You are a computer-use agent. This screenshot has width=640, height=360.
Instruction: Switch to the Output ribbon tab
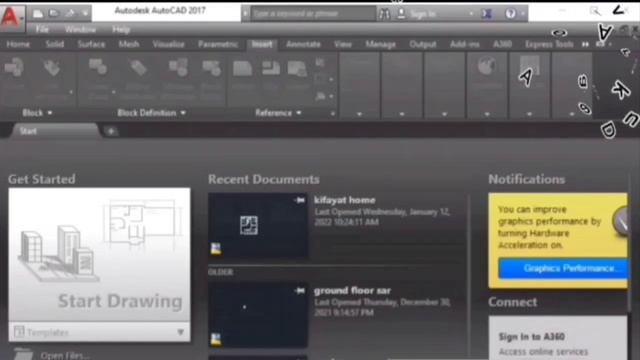tap(423, 44)
